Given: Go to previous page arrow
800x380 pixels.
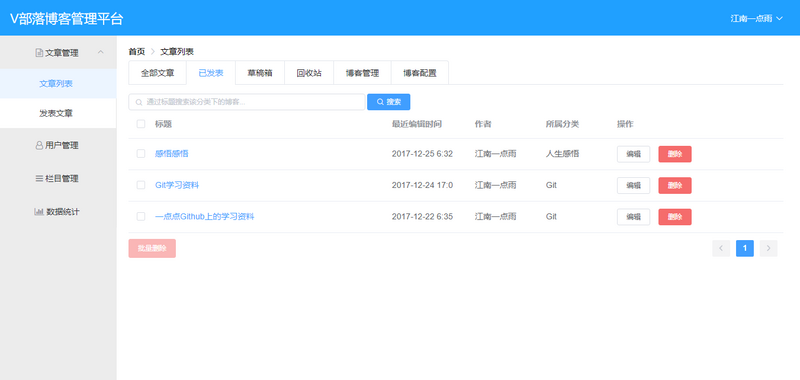Looking at the screenshot, I should pos(721,248).
